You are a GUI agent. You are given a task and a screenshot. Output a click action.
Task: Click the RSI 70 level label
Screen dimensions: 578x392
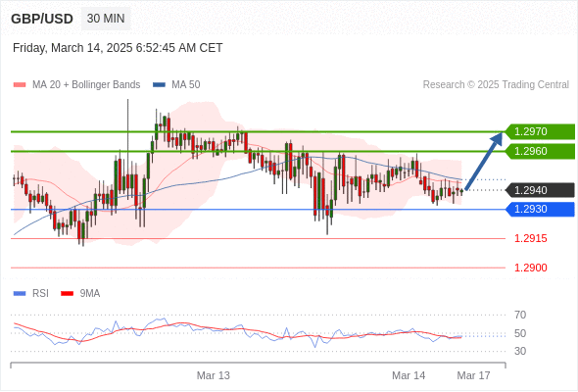tap(520, 315)
